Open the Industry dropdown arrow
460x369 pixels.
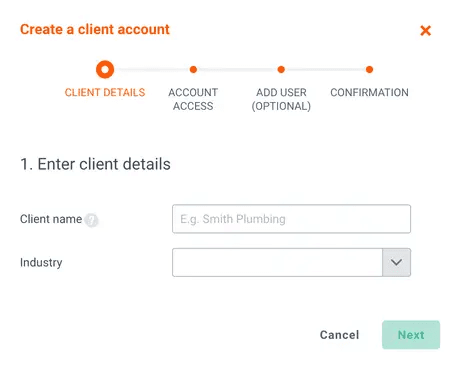tap(396, 262)
